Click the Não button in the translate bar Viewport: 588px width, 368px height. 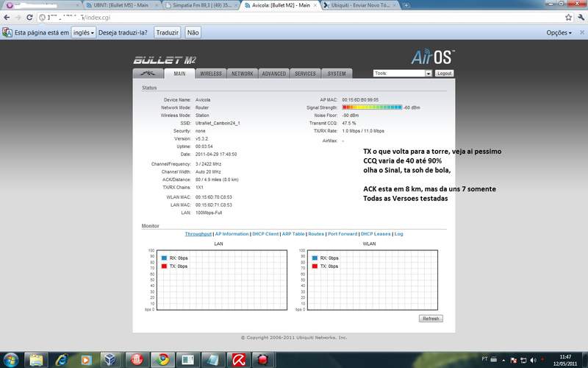pyautogui.click(x=193, y=32)
